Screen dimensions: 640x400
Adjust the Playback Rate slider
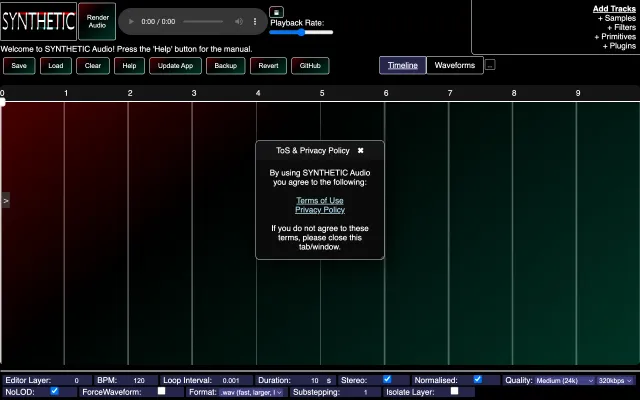[301, 32]
